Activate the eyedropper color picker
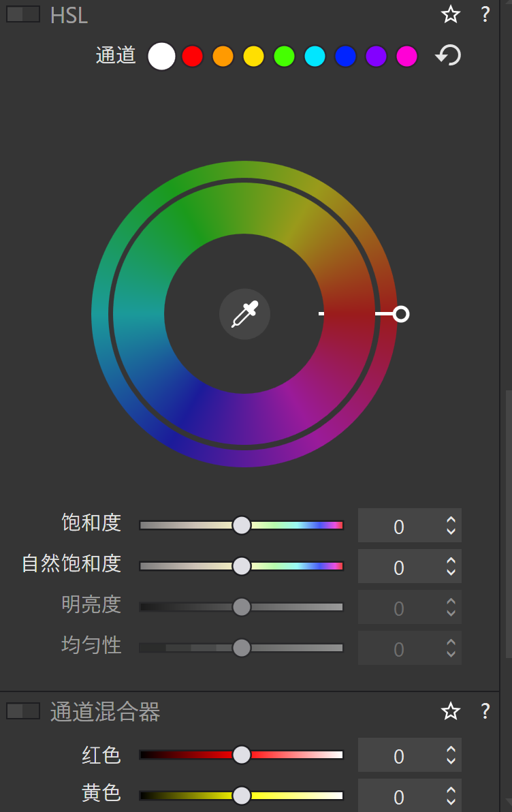This screenshot has width=512, height=812. click(245, 314)
